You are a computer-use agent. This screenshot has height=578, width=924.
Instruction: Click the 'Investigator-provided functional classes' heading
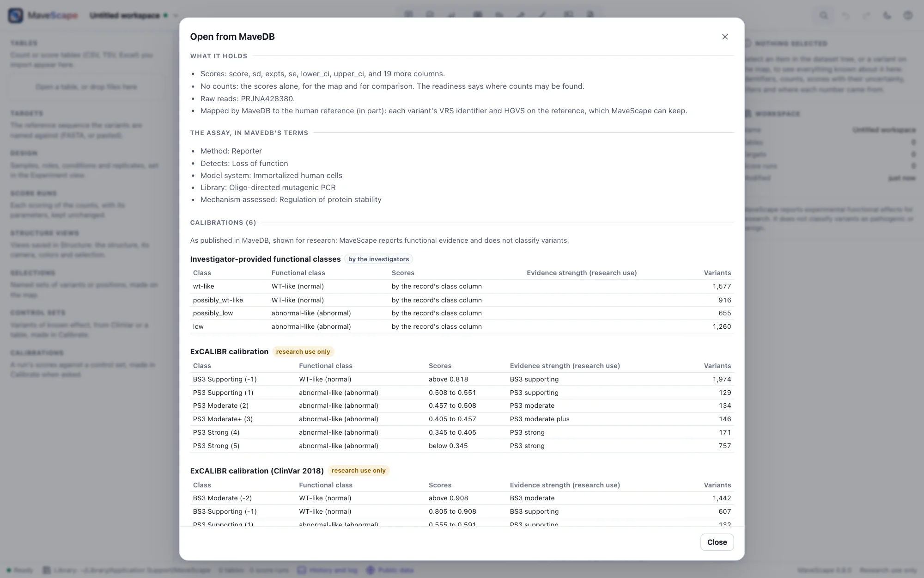coord(265,259)
